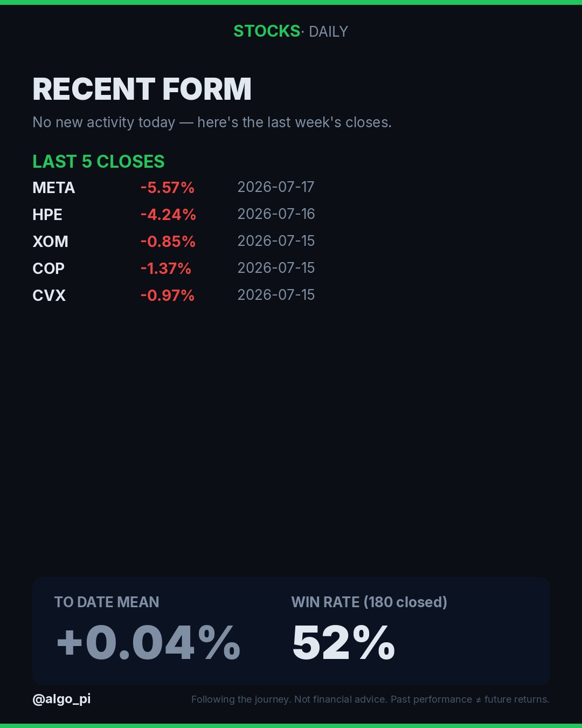Click the HPE ticker symbol

[x=47, y=214]
